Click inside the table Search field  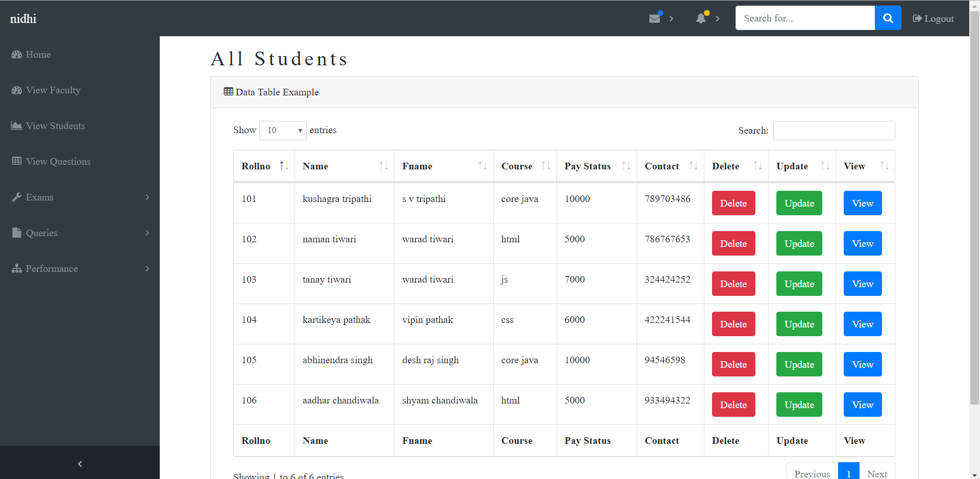click(x=834, y=131)
